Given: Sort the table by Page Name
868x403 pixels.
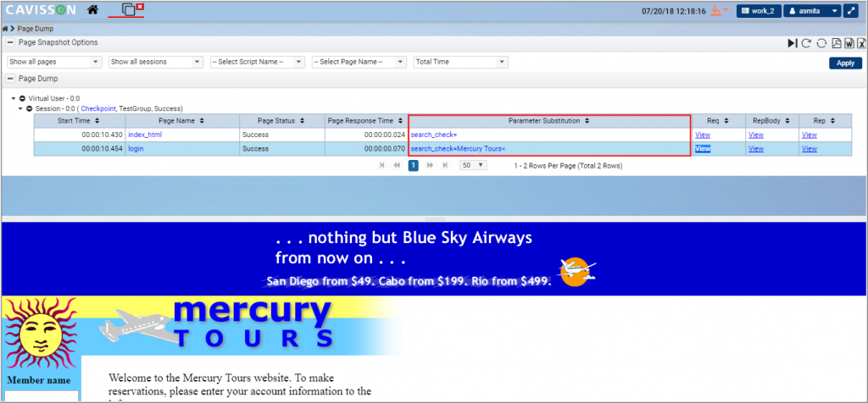Looking at the screenshot, I should point(181,120).
